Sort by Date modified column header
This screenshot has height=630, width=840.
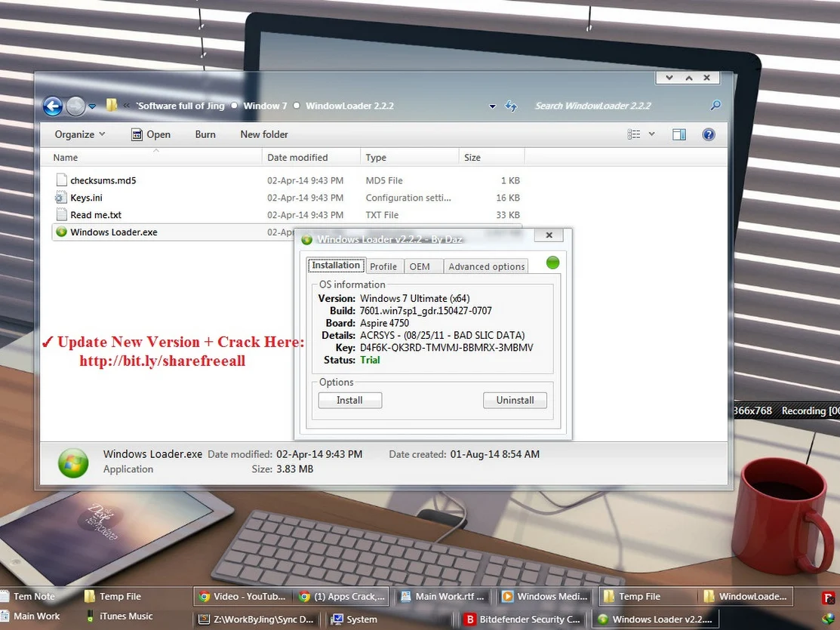point(311,158)
